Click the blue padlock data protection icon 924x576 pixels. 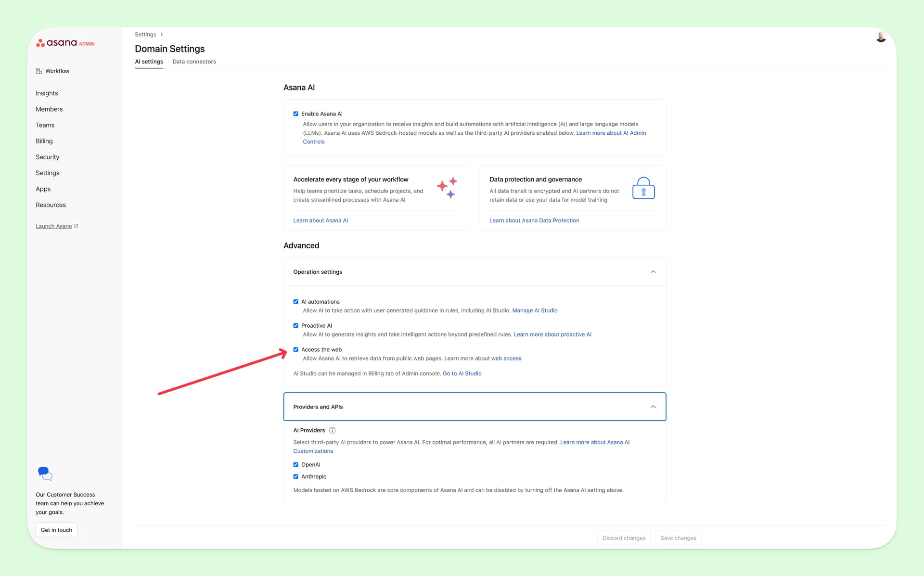[x=643, y=188]
